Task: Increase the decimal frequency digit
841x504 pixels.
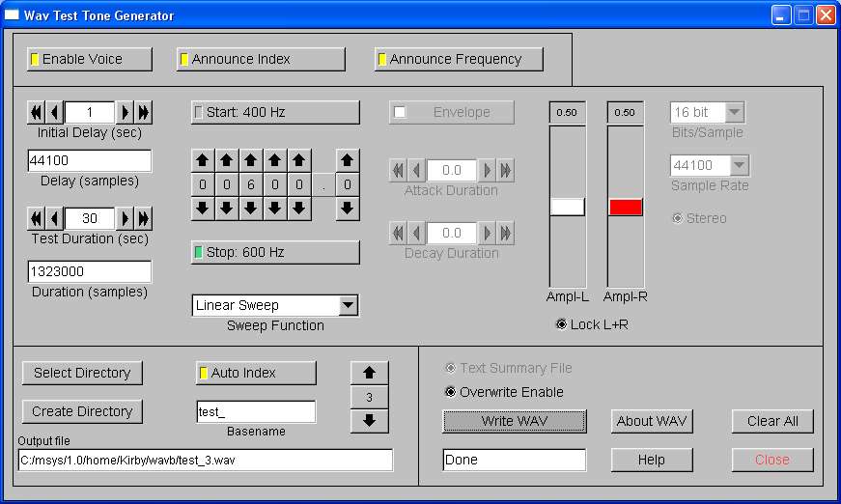Action: (348, 160)
